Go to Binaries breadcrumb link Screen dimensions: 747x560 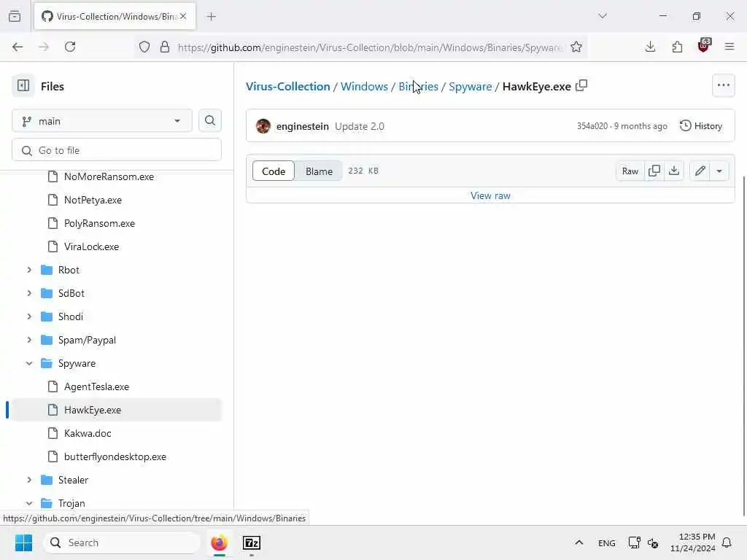tap(418, 86)
